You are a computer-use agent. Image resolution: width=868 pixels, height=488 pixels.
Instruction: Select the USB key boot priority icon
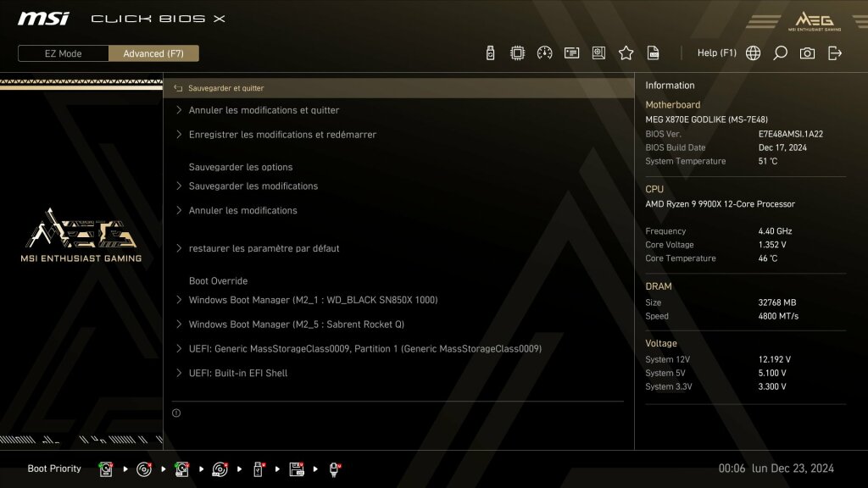click(x=258, y=469)
